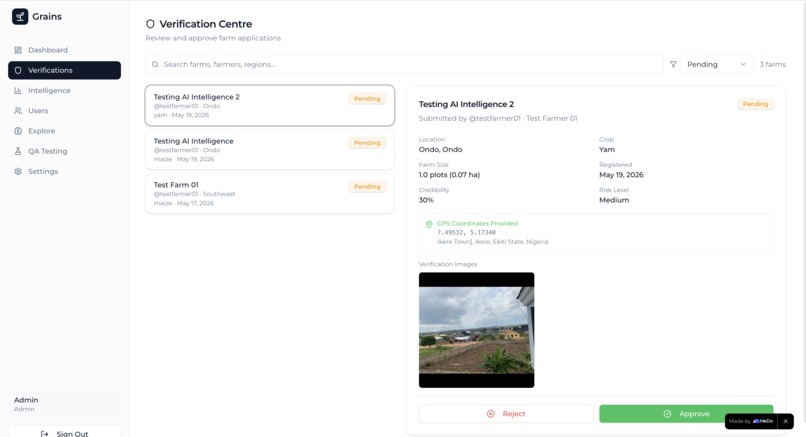Screen dimensions: 806x437
Task: Select the Test Farm 01 card
Action: (270, 194)
